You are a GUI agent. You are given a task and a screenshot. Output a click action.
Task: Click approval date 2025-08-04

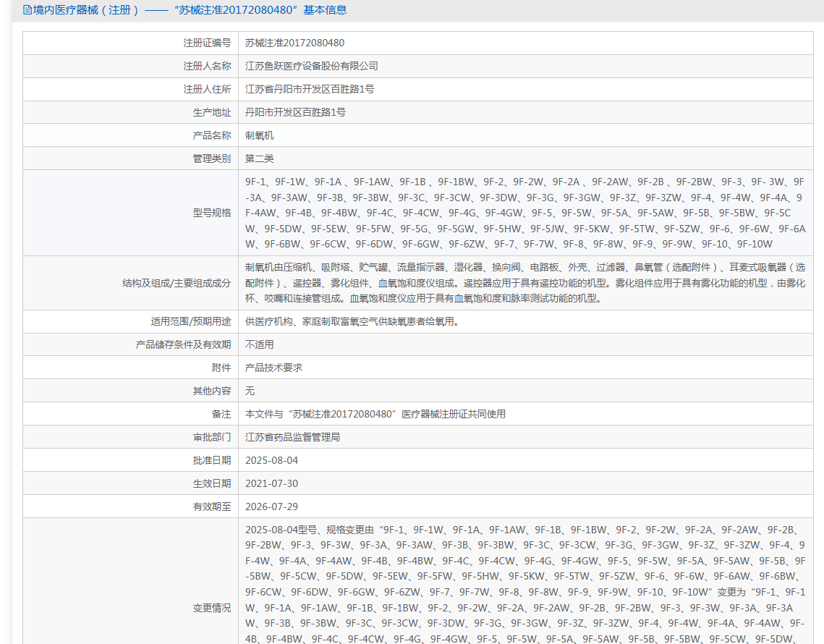[x=271, y=460]
